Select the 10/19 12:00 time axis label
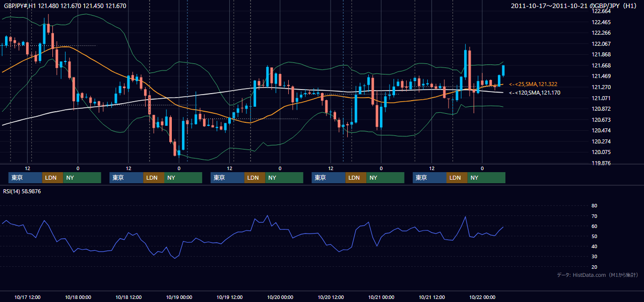The image size is (644, 302). tap(230, 297)
